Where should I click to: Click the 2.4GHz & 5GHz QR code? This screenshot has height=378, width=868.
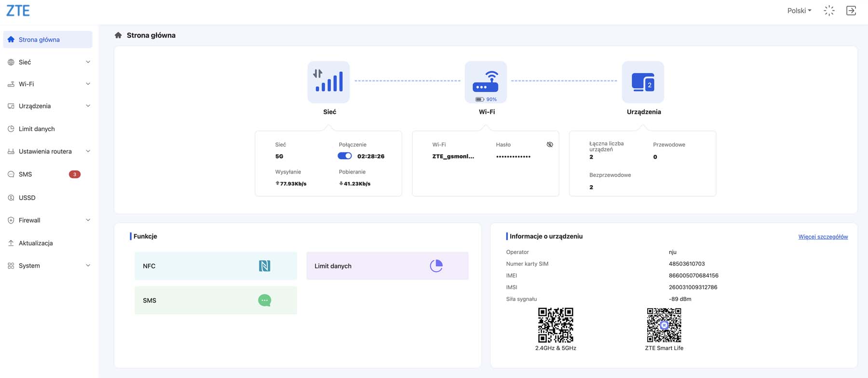point(556,325)
